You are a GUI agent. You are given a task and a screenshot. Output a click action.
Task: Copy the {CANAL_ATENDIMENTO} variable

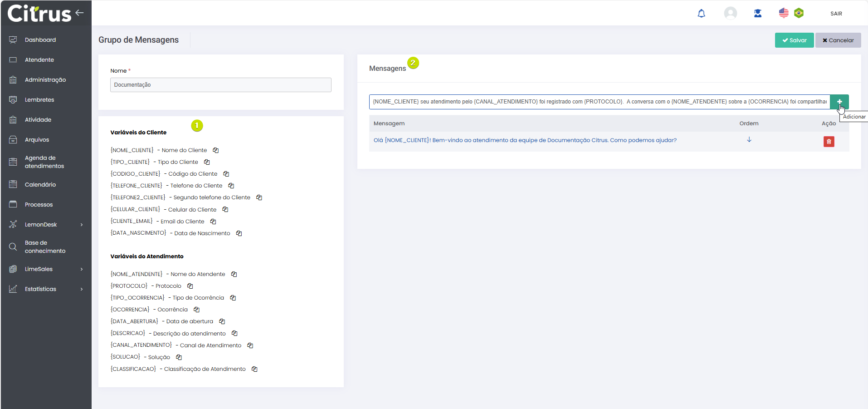(x=250, y=345)
